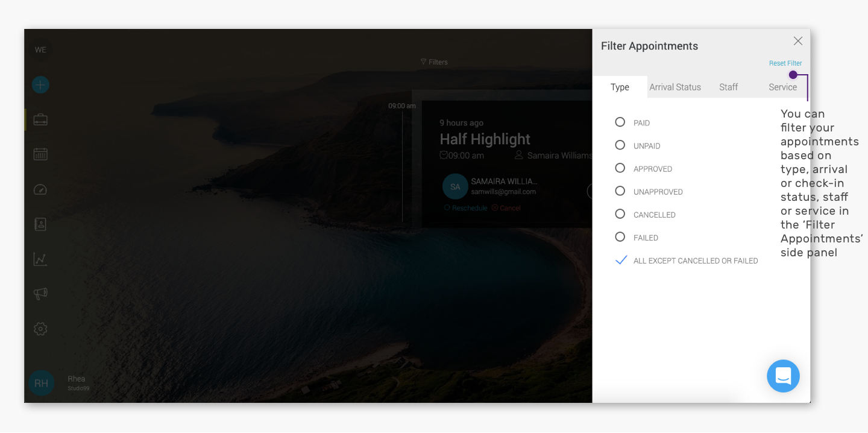The image size is (868, 433).
Task: Click the Reset Filter link
Action: click(785, 63)
